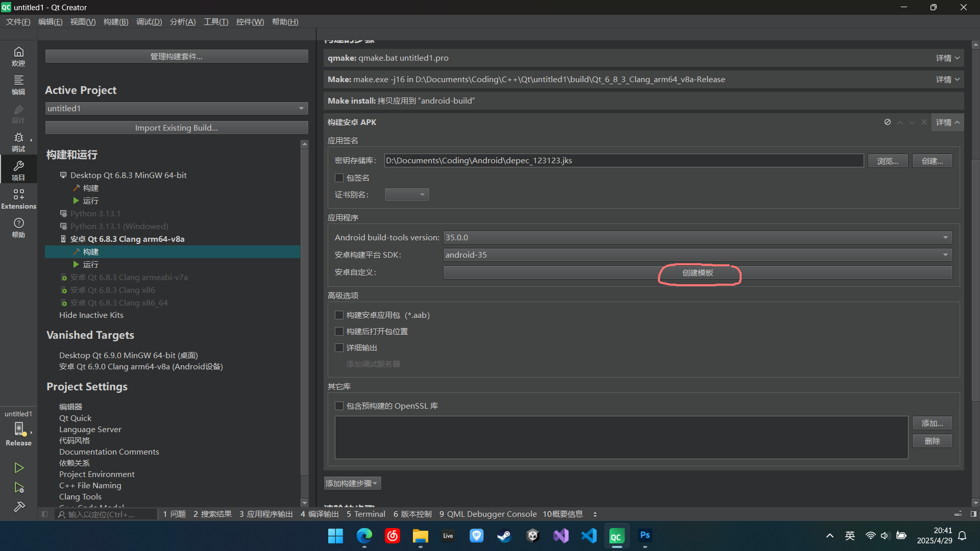Switch to 编辑 (Edit) mode
This screenshot has width=980, height=551.
point(18,85)
